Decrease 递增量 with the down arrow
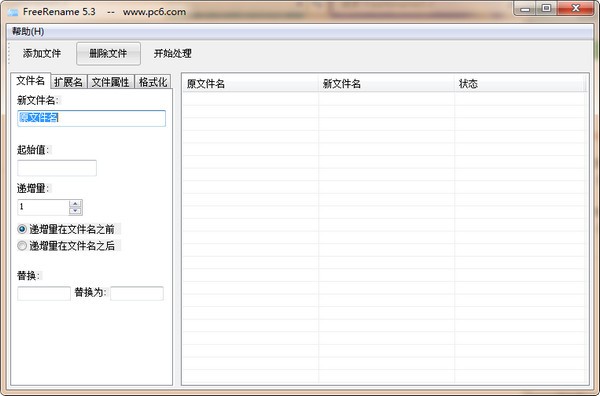600x396 pixels. (x=75, y=211)
